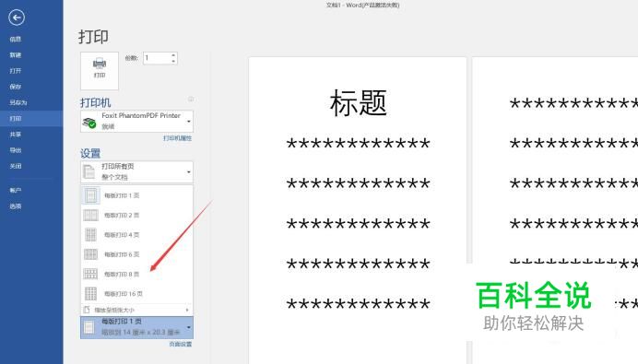Open the 信息 (Info) page in backstage

click(x=16, y=39)
